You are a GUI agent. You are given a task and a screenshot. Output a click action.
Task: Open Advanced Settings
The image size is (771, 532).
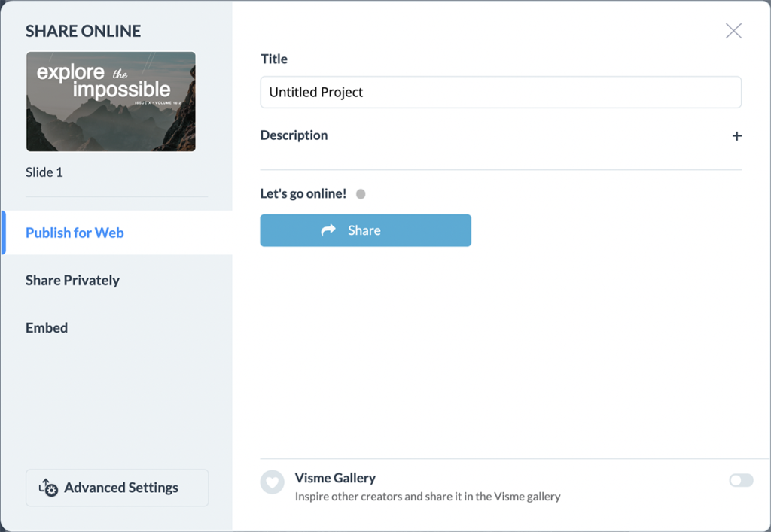point(117,488)
